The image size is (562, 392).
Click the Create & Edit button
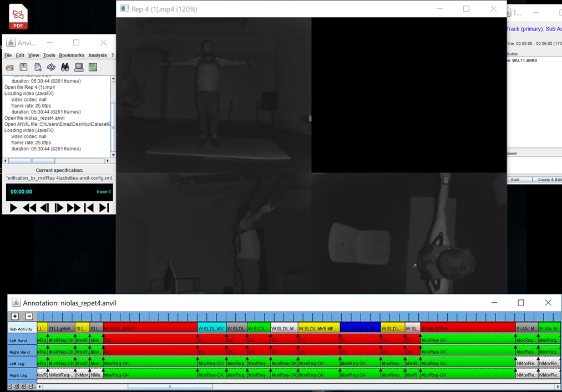click(548, 180)
